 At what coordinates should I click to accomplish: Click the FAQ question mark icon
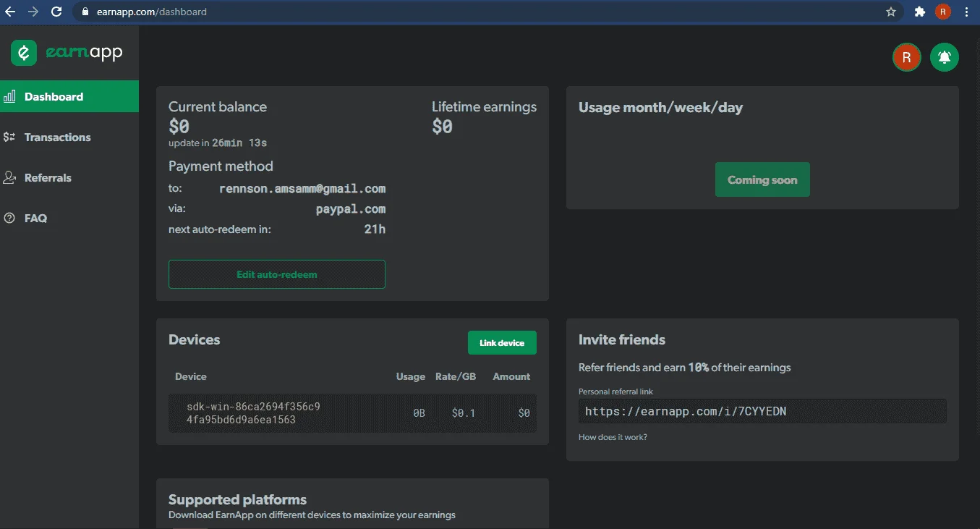pos(9,218)
